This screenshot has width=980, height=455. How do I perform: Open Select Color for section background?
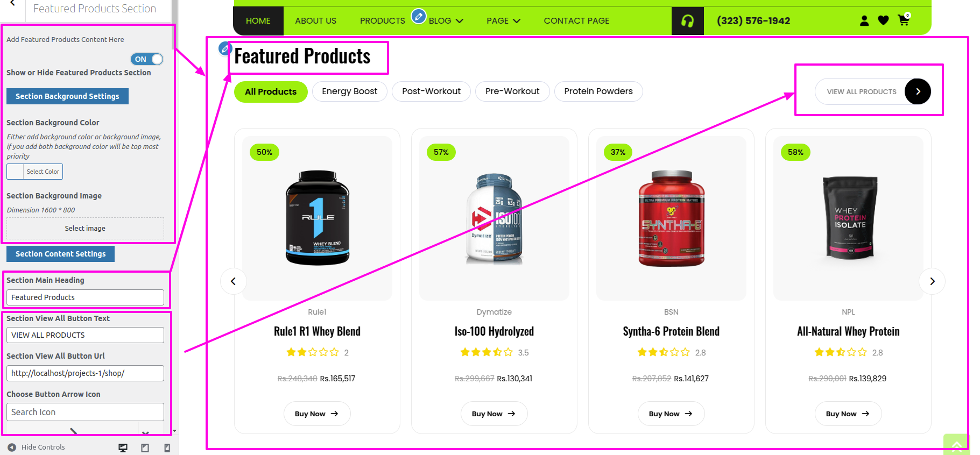[35, 172]
